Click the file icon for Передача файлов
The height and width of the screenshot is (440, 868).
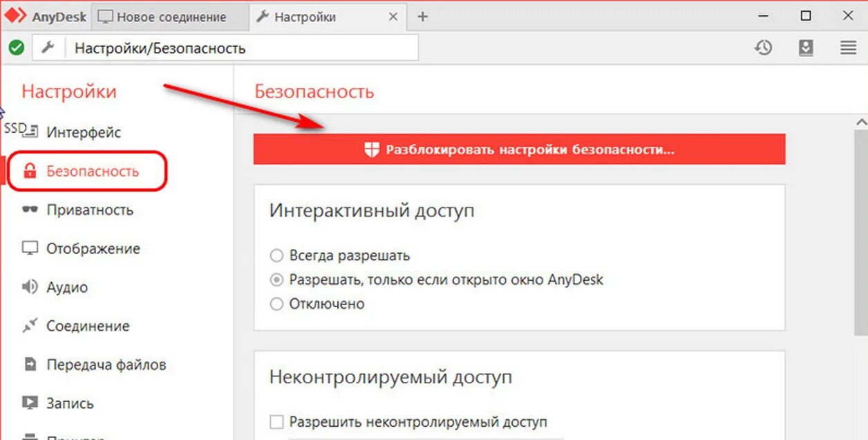coord(30,365)
